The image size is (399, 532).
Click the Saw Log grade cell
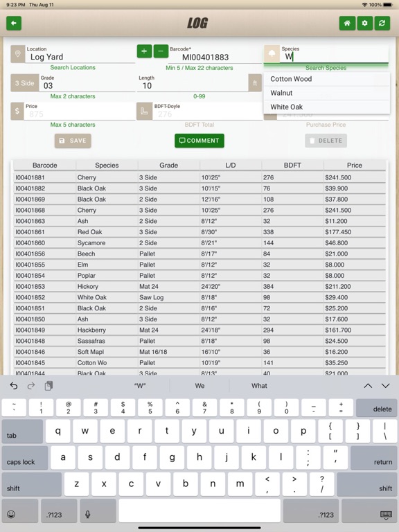(168, 297)
